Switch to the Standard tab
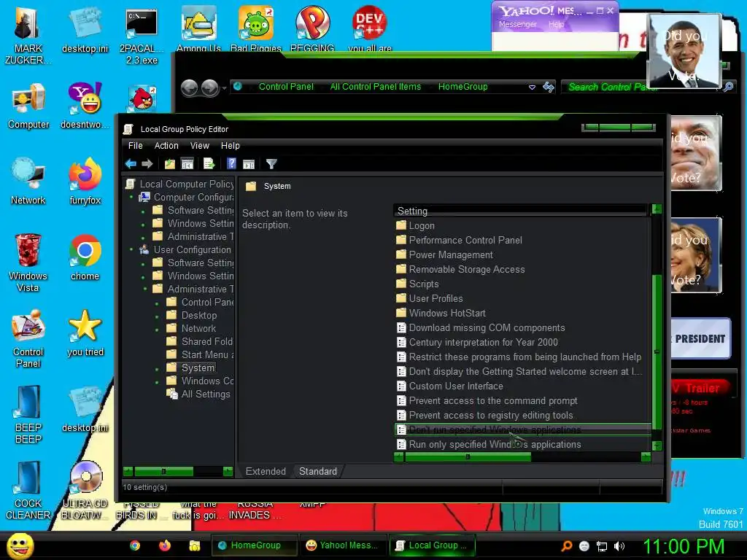 click(x=318, y=472)
